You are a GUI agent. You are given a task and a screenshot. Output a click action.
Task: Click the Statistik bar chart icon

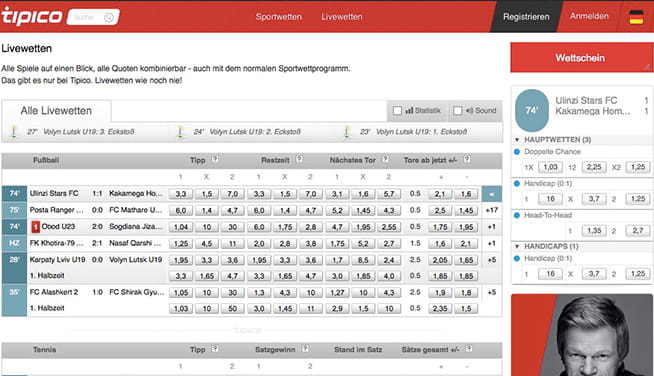(x=409, y=111)
